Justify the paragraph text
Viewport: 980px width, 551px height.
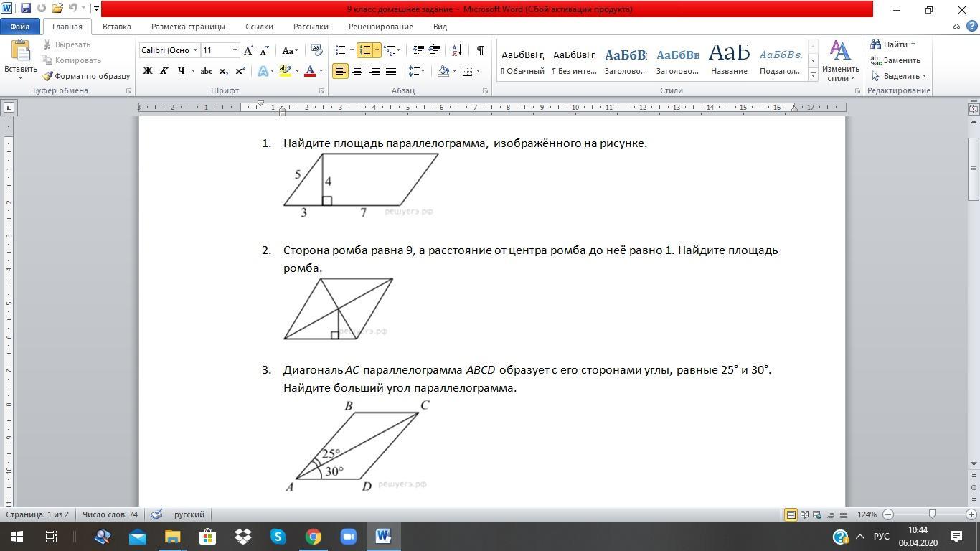click(391, 71)
